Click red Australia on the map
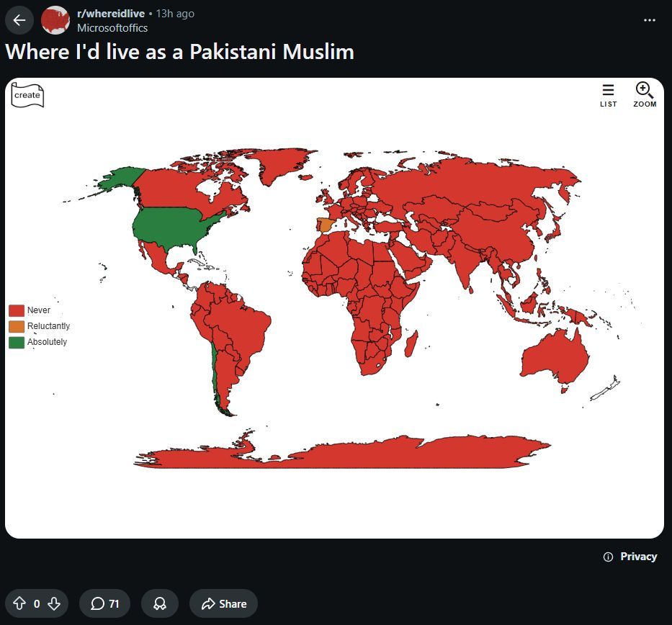The height and width of the screenshot is (625, 672). (555, 356)
